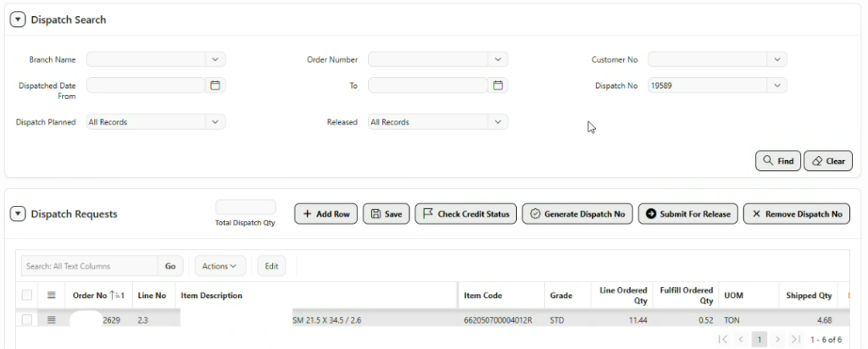Go to the last page of results

pos(795,339)
